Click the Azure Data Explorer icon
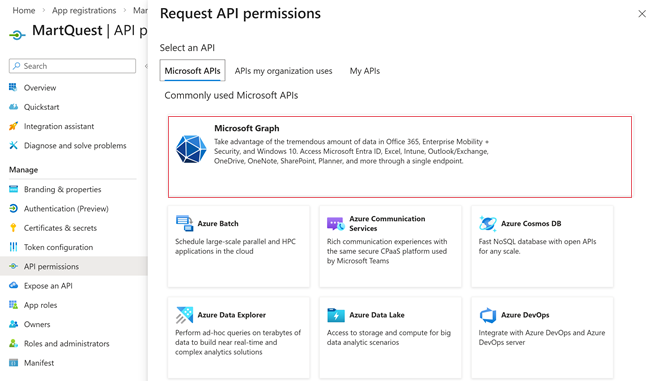650x381 pixels. tap(184, 315)
